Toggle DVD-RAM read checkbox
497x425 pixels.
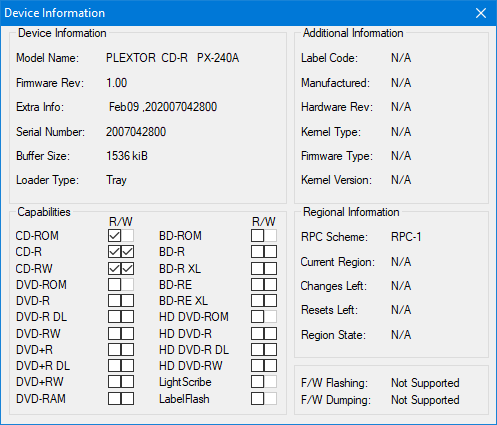[114, 399]
